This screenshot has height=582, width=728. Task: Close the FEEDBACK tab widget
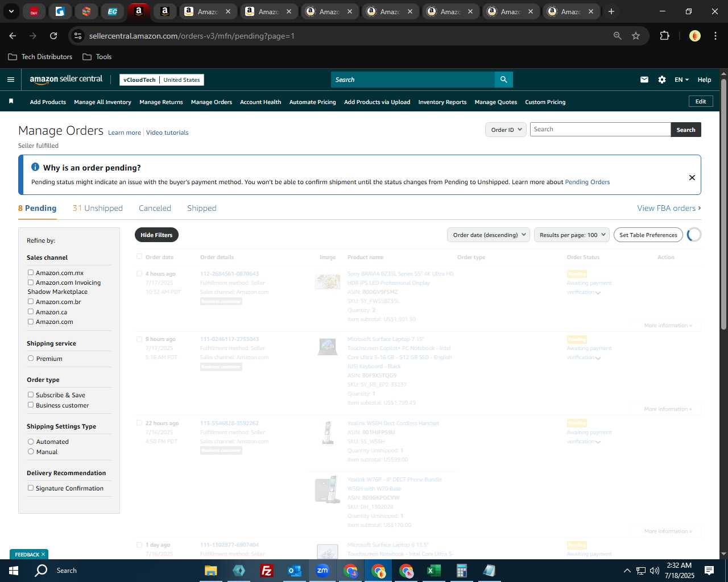43,554
